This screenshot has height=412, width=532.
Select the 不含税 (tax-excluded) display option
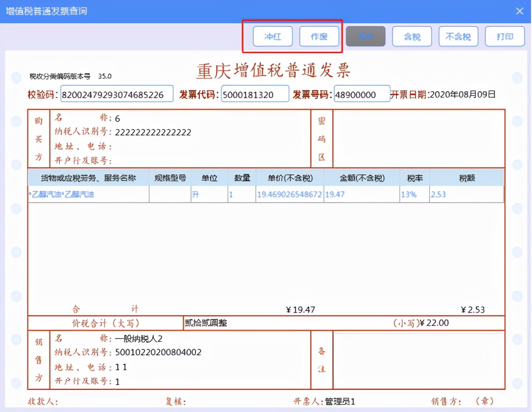click(458, 36)
